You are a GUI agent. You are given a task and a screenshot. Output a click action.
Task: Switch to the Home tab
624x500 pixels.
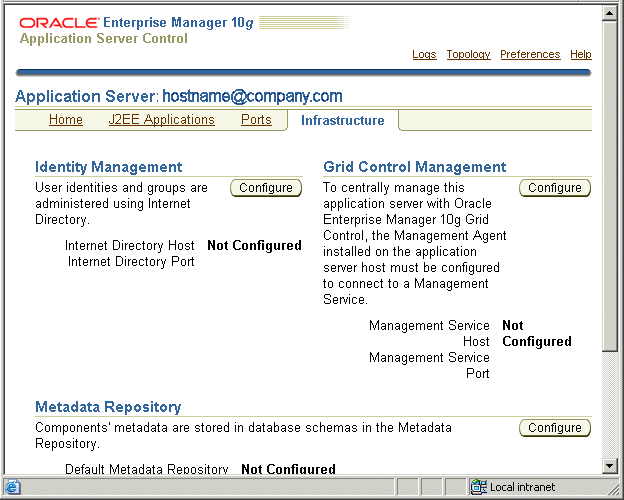pyautogui.click(x=66, y=119)
